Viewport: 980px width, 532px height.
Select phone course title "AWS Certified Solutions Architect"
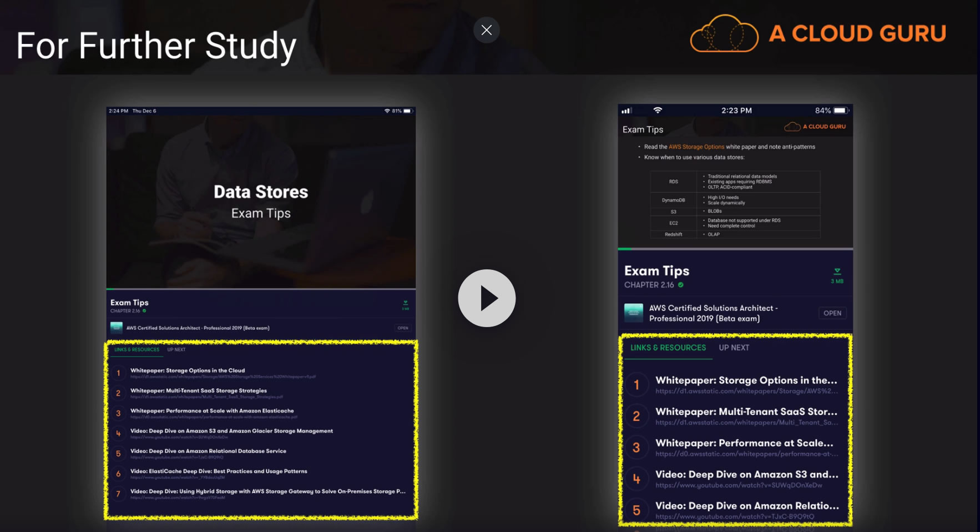pyautogui.click(x=714, y=313)
